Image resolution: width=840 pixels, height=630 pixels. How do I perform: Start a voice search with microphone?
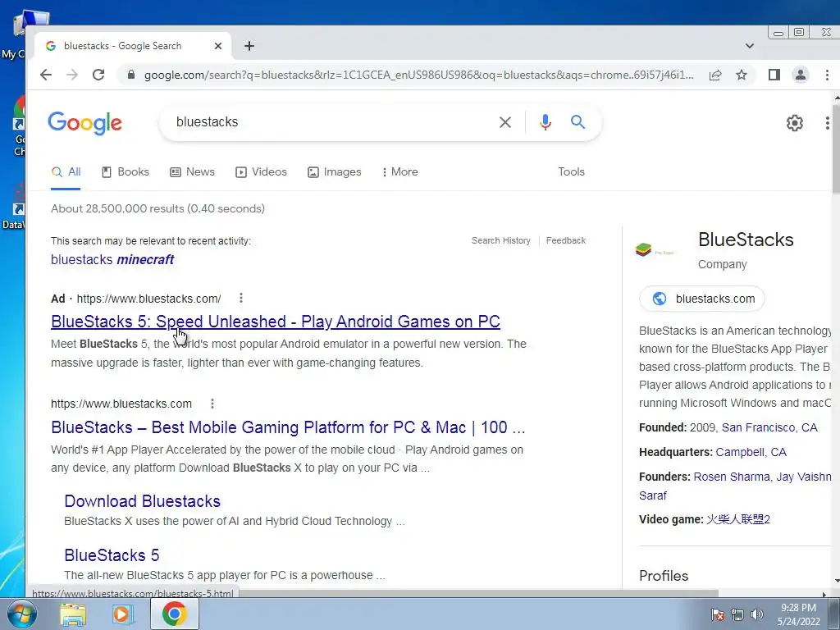point(546,122)
